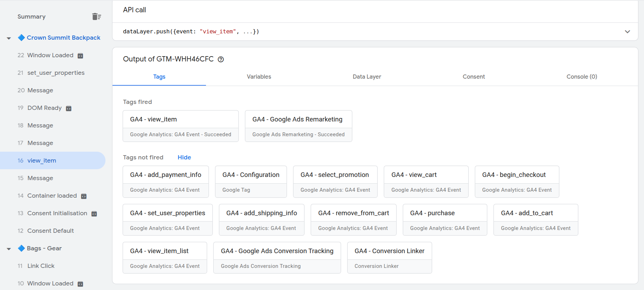Open the Data Layer tab

[x=367, y=77]
